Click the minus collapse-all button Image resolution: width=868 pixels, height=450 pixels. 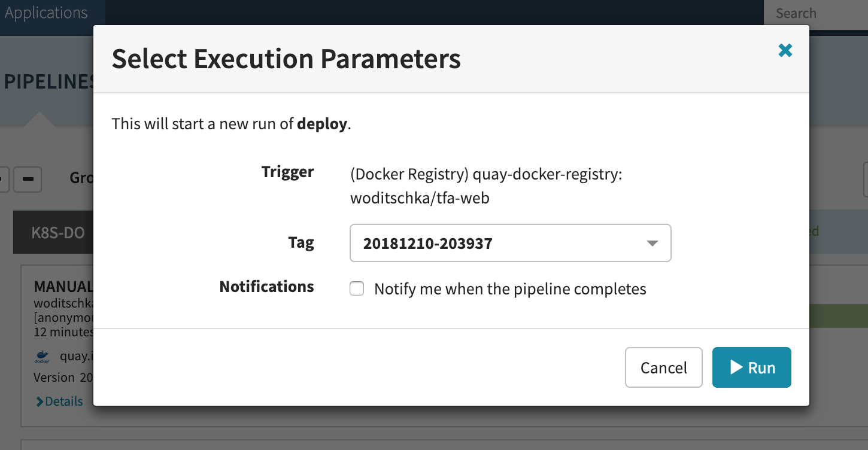[x=27, y=179]
